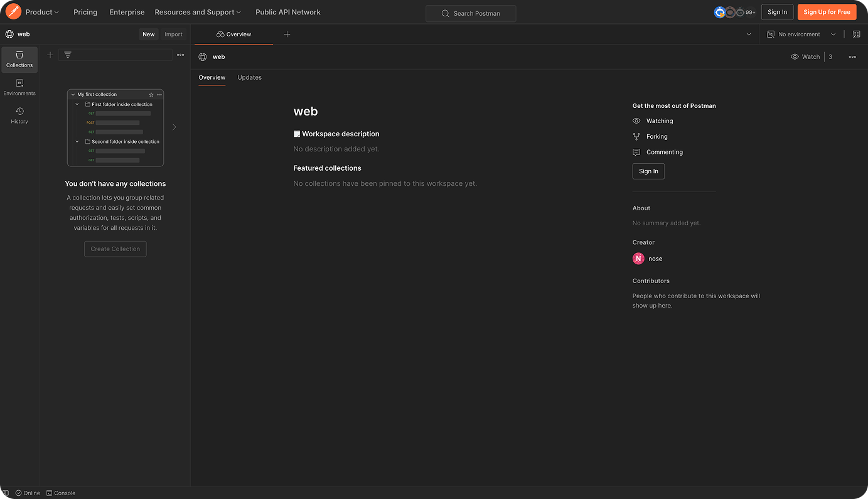This screenshot has height=499, width=868.
Task: Click the Create Collection button
Action: tap(115, 249)
